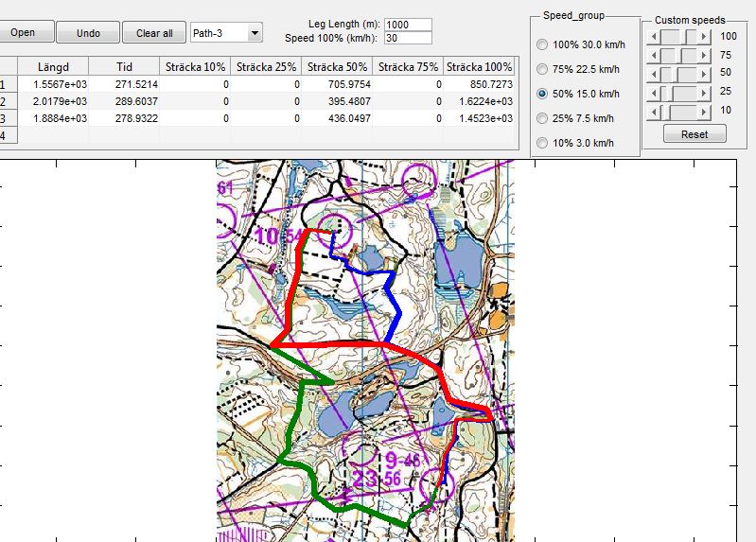Click the left arrow of the 25 speed slider
The height and width of the screenshot is (542, 756).
pos(653,93)
